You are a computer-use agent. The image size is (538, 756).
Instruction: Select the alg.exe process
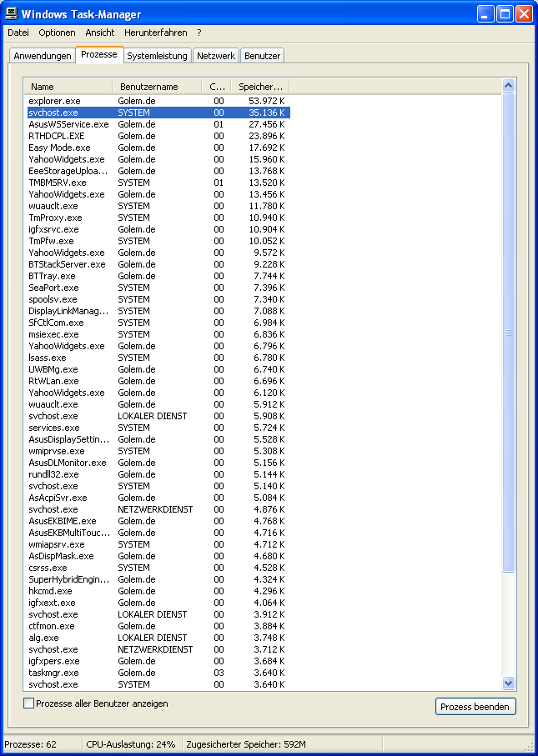click(158, 638)
